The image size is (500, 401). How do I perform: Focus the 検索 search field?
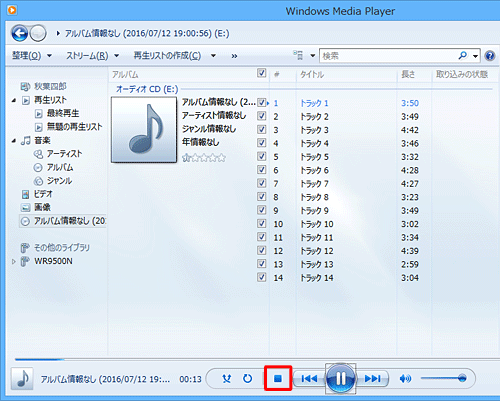[x=388, y=56]
